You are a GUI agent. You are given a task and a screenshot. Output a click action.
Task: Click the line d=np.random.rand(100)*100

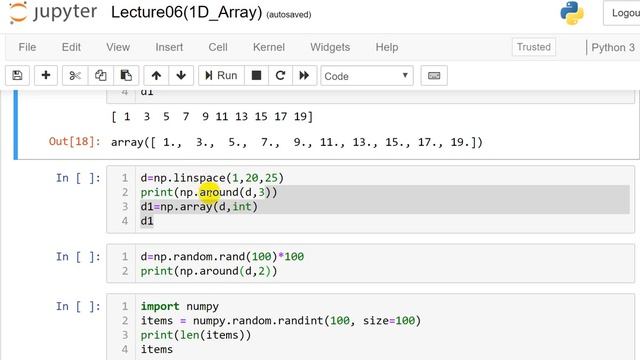pos(222,257)
